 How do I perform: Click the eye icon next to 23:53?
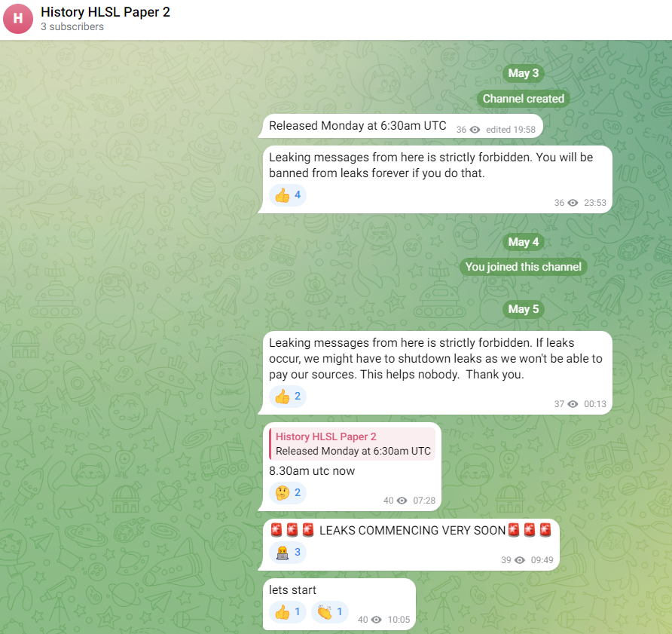point(573,203)
